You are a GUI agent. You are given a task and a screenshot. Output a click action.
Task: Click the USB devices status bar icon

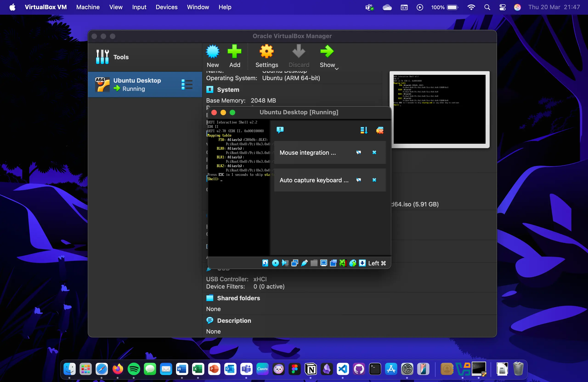(x=304, y=263)
